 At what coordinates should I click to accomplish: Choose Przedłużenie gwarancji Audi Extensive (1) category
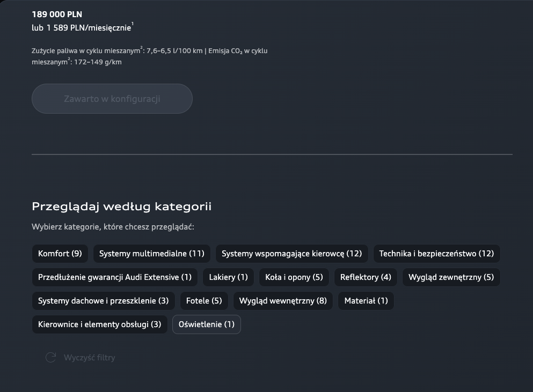[x=114, y=277]
